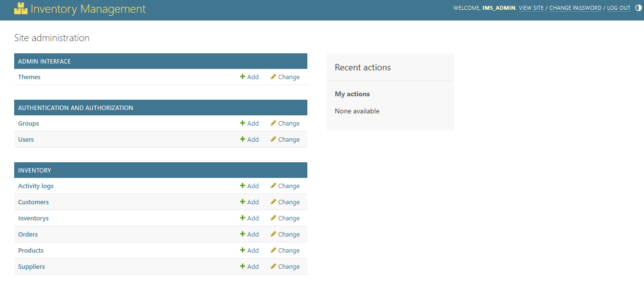644x282 pixels.
Task: Click Change next to Products
Action: click(288, 250)
